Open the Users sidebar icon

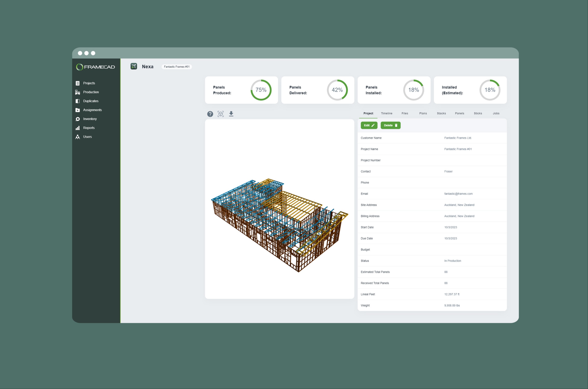pos(78,137)
